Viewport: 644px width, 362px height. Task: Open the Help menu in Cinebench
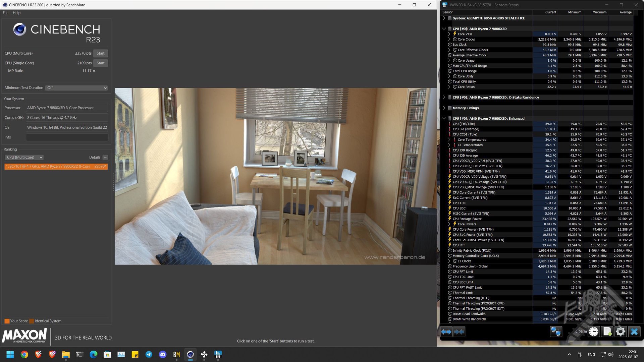[16, 13]
